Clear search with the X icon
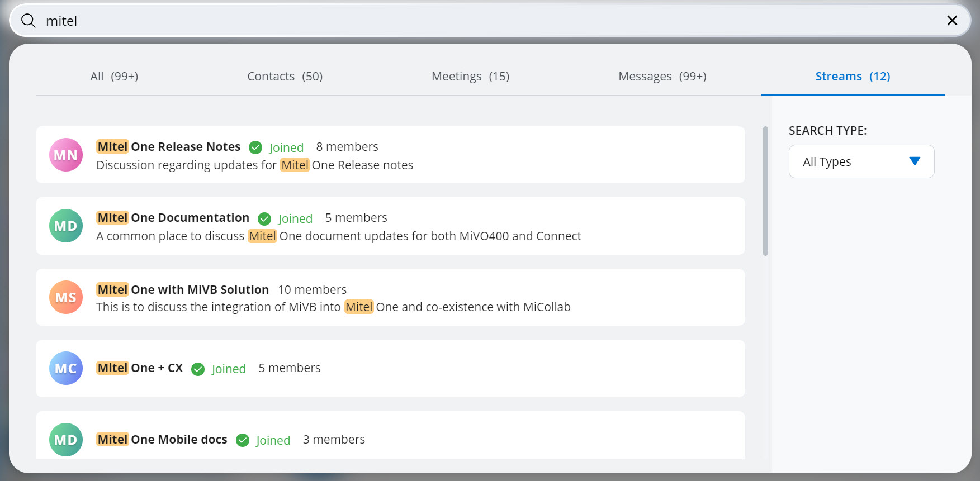Viewport: 980px width, 481px height. 952,21
